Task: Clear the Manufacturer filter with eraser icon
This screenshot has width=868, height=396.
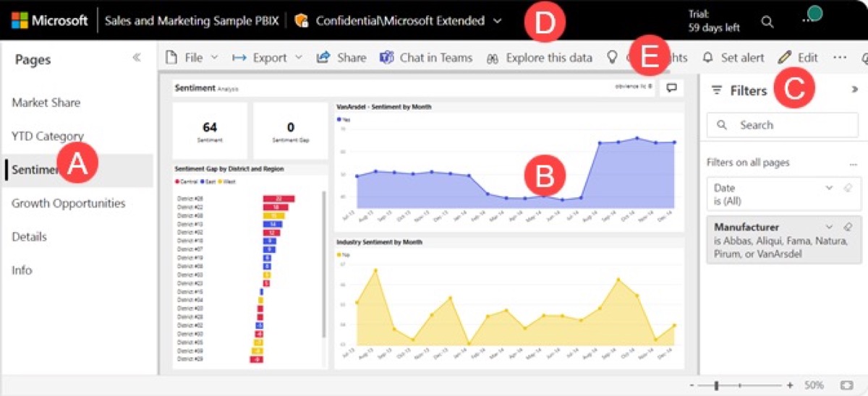Action: (848, 227)
